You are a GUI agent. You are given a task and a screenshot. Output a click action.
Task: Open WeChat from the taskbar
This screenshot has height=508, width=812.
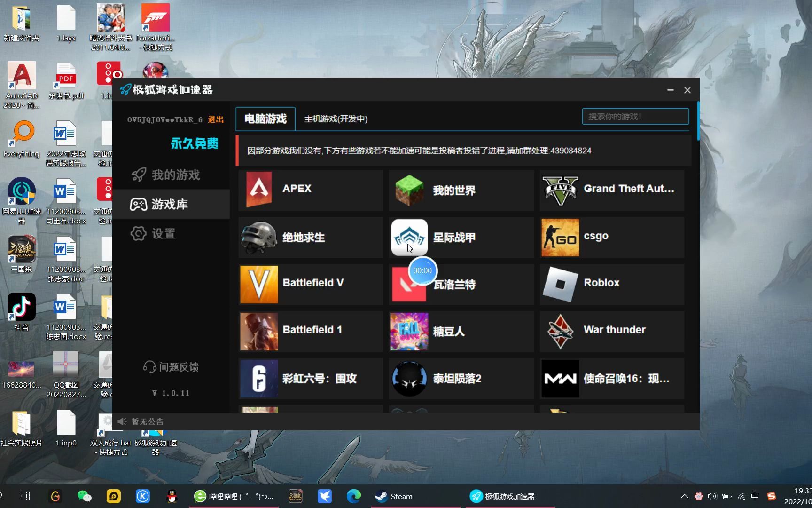(x=84, y=496)
